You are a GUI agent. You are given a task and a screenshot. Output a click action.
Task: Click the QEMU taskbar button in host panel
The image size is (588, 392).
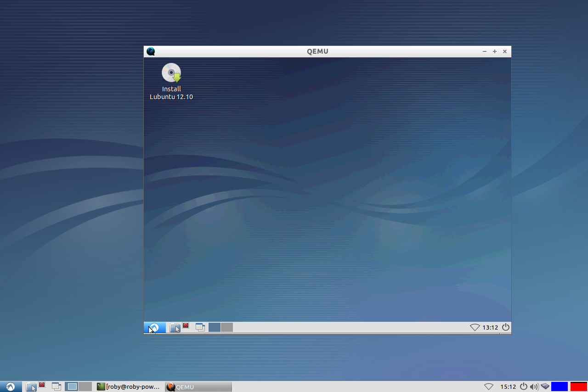coord(198,387)
